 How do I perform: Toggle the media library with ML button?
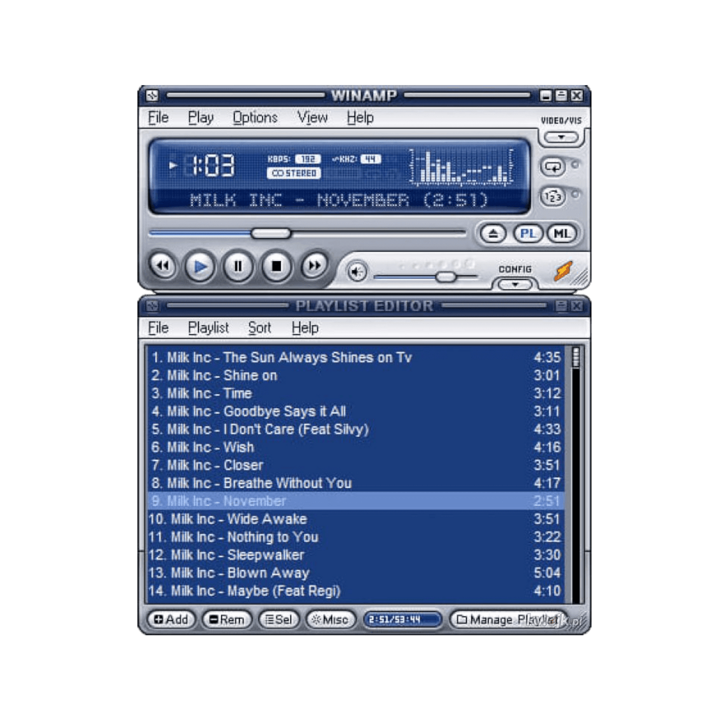click(561, 234)
